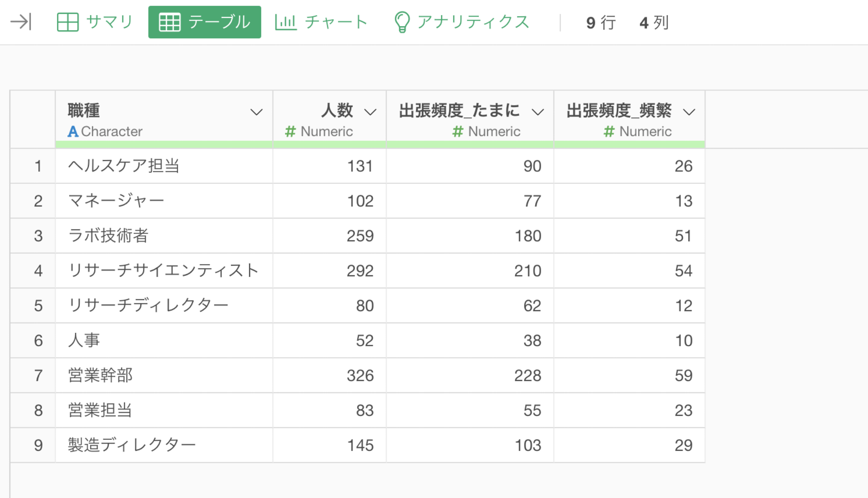Click the 4 列 column count
Image resolution: width=868 pixels, height=498 pixels.
pos(654,23)
